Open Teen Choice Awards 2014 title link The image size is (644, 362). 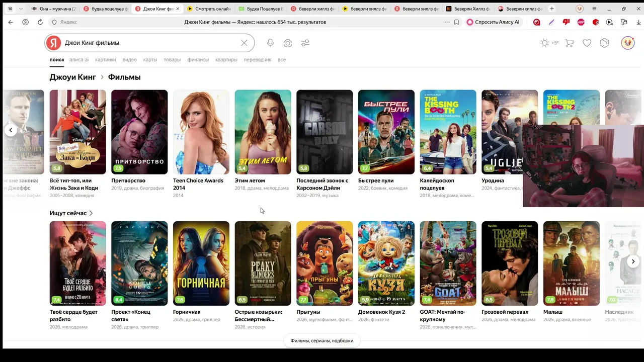198,184
